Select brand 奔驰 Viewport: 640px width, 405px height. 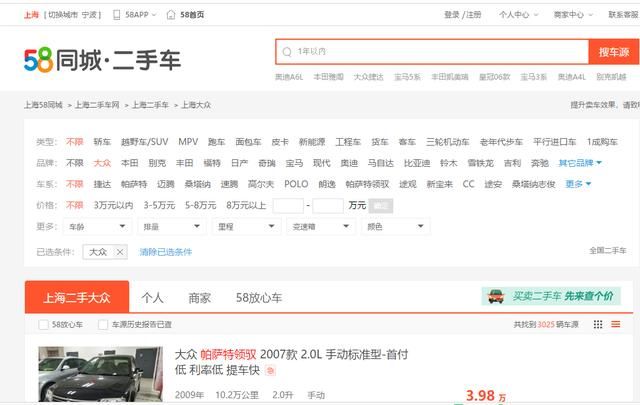coord(540,163)
